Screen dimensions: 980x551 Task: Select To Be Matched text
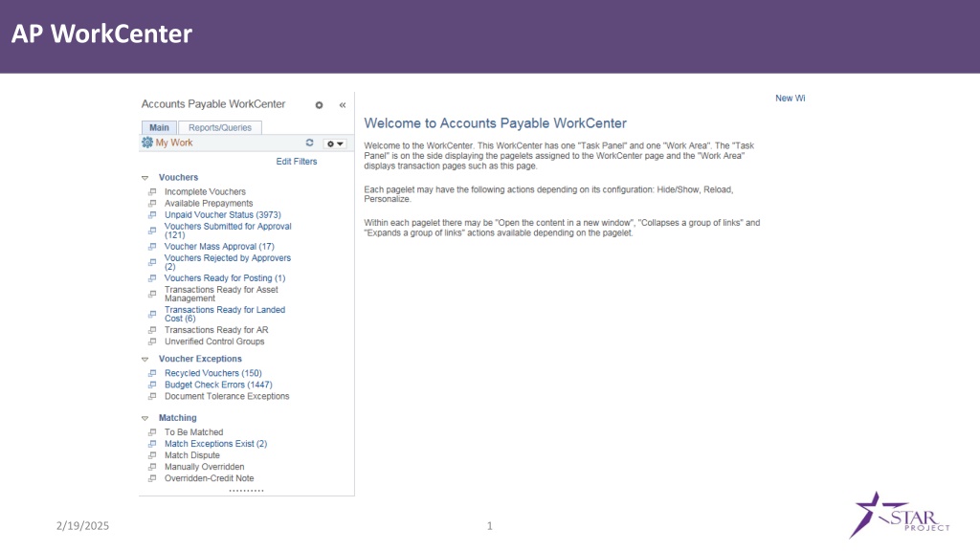[x=193, y=431]
